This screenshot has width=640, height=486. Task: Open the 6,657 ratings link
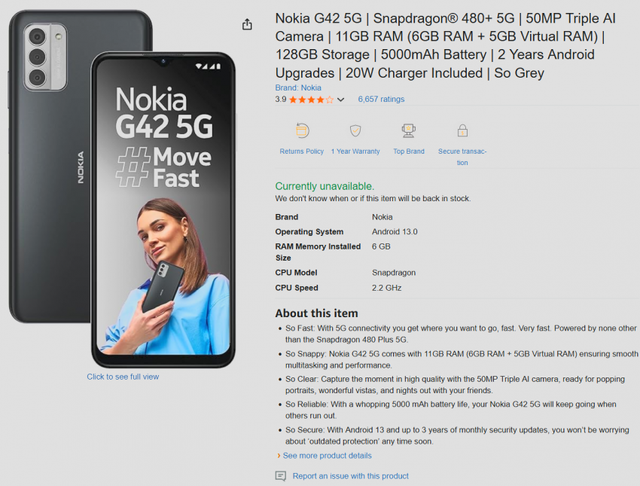[x=381, y=99]
